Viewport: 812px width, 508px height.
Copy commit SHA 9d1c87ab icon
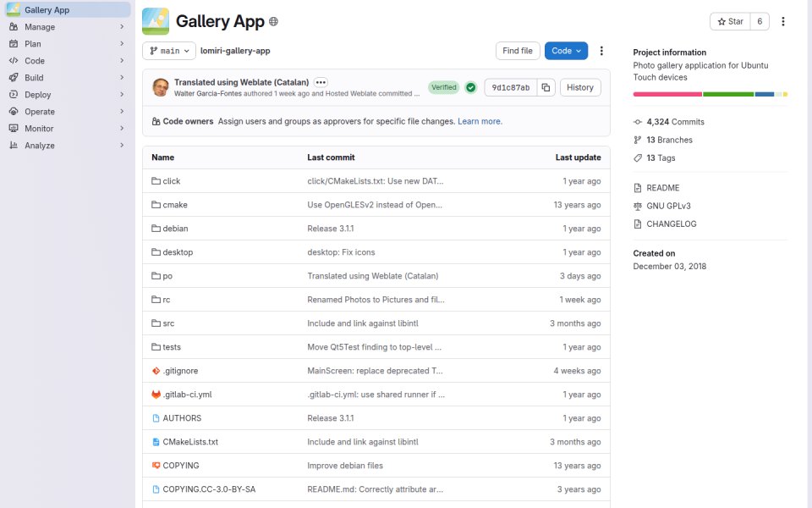click(x=546, y=87)
